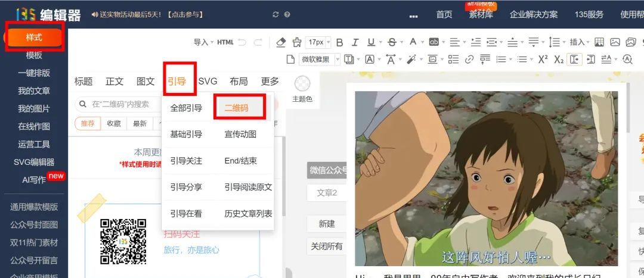The image size is (644, 278).
Task: Click the redo arrow icon
Action: tap(258, 42)
